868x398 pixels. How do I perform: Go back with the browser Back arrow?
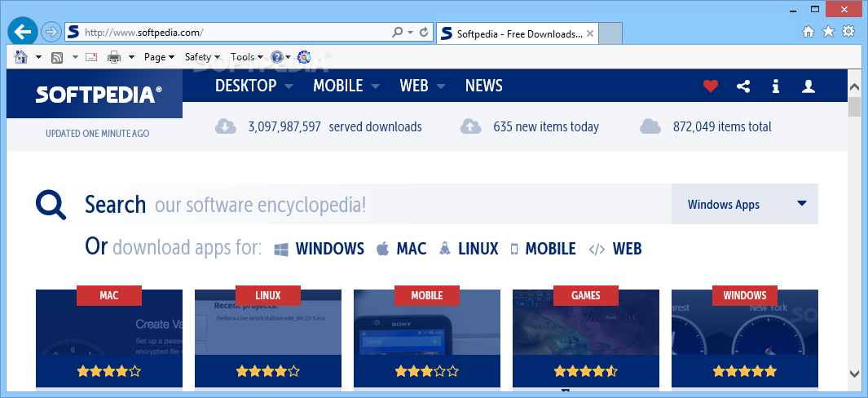coord(23,32)
